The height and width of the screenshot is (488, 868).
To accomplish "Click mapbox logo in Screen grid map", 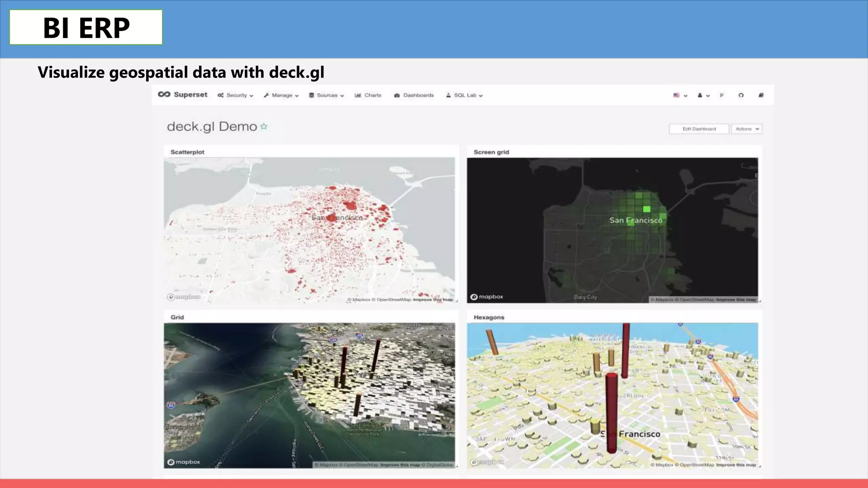I will point(487,297).
